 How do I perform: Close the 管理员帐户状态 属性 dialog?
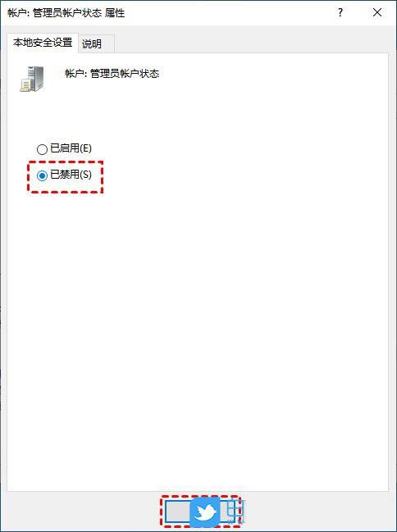click(377, 13)
